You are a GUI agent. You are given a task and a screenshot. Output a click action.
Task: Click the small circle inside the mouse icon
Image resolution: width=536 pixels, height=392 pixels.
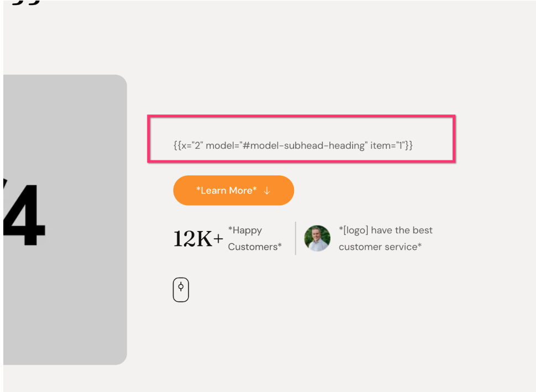coord(181,286)
